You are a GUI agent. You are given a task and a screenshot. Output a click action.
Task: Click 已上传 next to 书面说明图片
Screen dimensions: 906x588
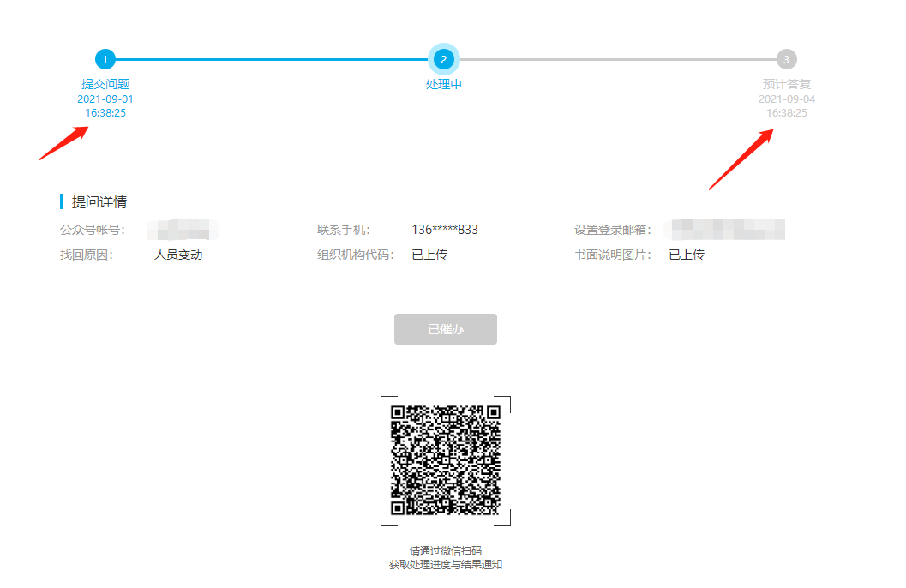point(687,255)
